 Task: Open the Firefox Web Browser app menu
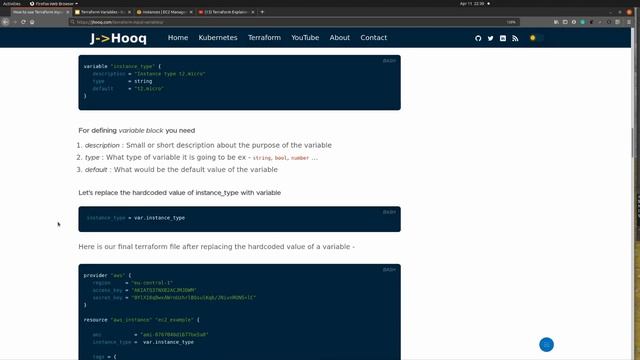click(53, 4)
